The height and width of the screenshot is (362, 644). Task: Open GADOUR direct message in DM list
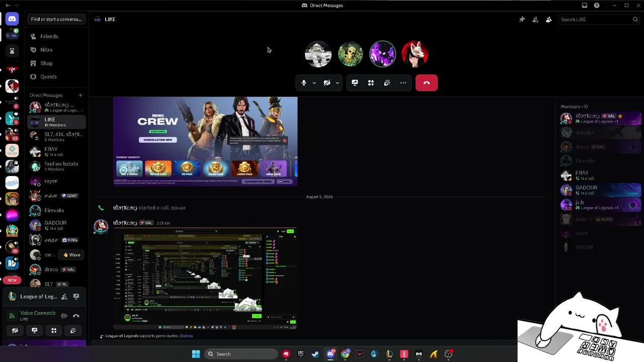(56, 225)
